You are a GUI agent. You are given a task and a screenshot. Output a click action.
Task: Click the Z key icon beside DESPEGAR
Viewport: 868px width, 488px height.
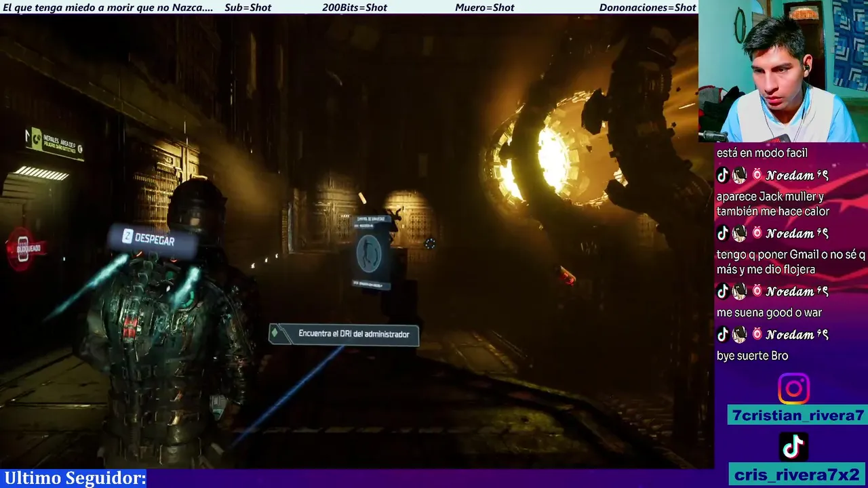127,237
